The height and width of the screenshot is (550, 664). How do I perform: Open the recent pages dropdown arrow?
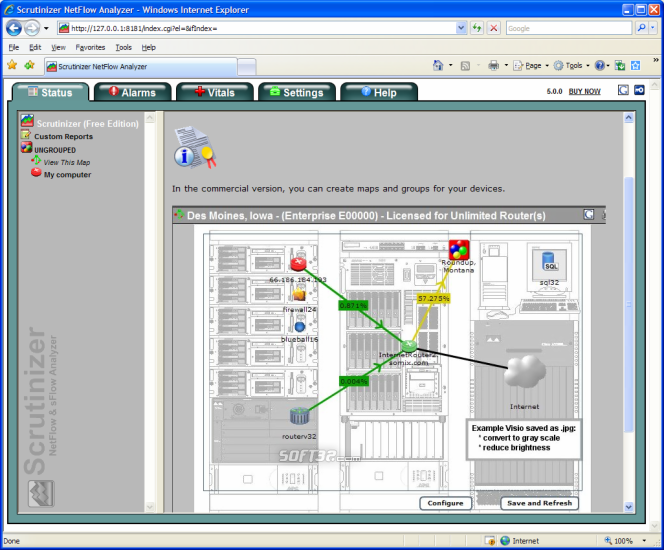tap(46, 28)
